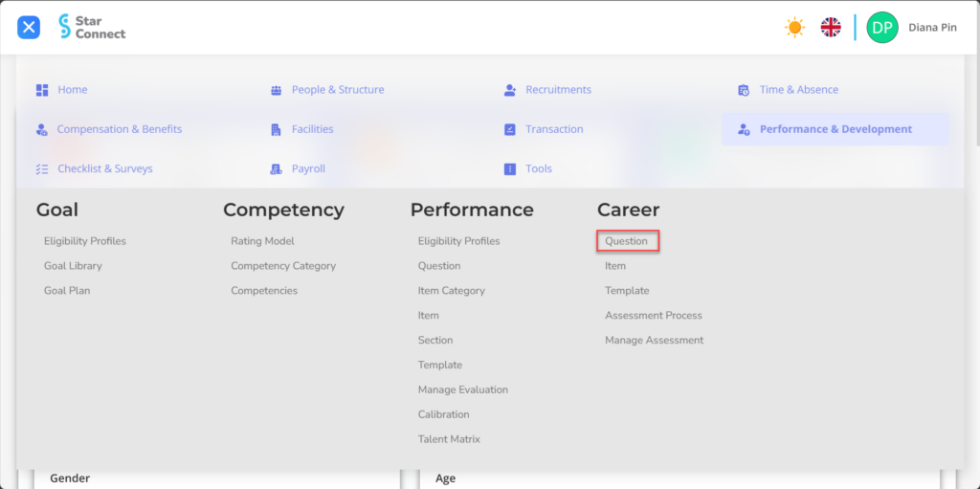The image size is (980, 489).
Task: Click the Payroll icon
Action: (277, 168)
